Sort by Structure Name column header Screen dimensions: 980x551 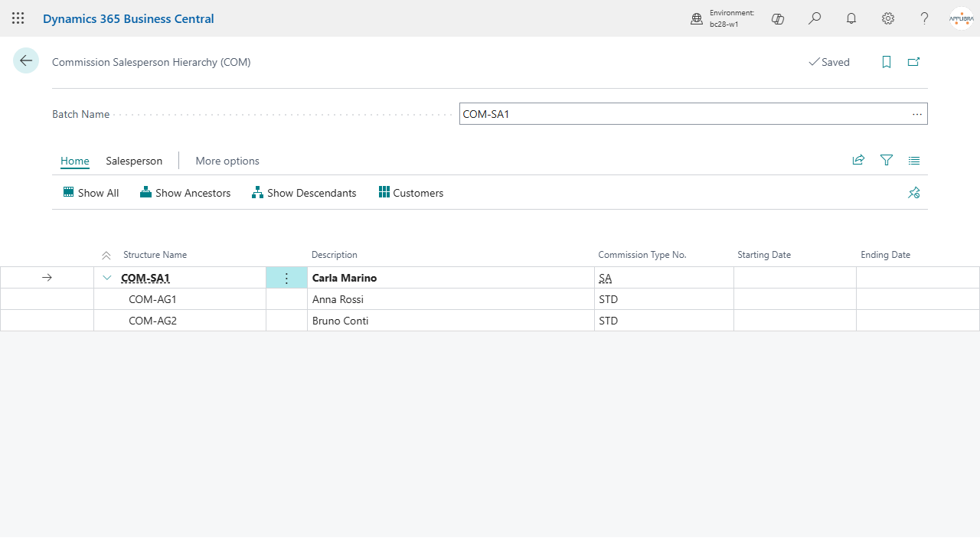[155, 255]
